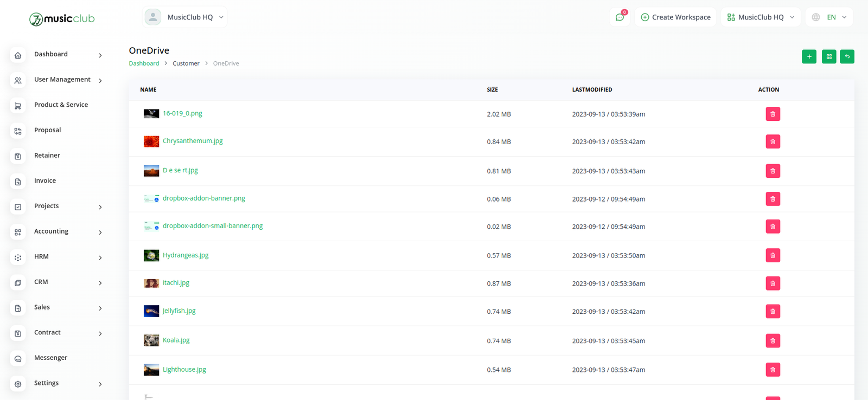Open the Hydrangeas.jpg file link
Viewport: 868px width, 400px height.
point(186,255)
